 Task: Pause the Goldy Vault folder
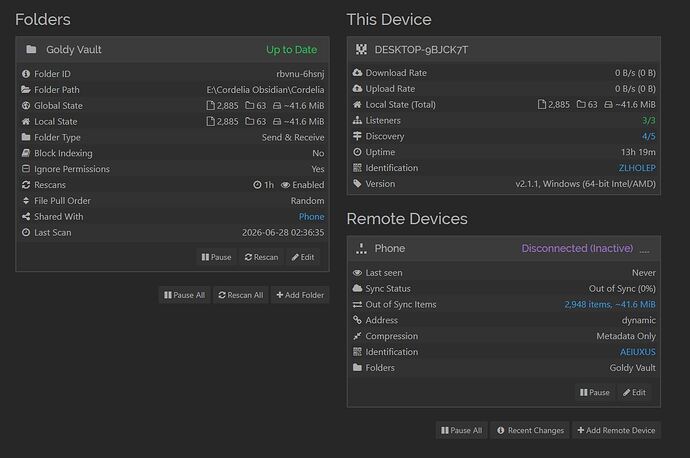point(216,257)
